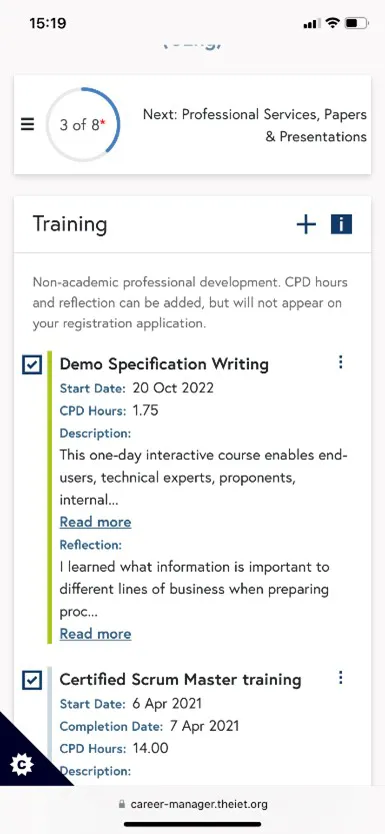Open the Training info icon
The height and width of the screenshot is (834, 385).
coord(341,224)
